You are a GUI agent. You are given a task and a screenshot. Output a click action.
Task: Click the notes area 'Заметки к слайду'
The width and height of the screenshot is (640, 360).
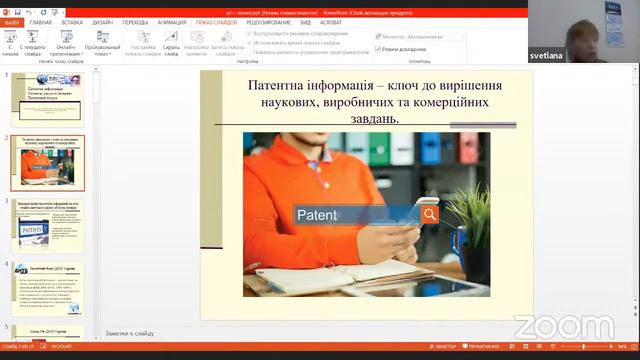tap(130, 333)
